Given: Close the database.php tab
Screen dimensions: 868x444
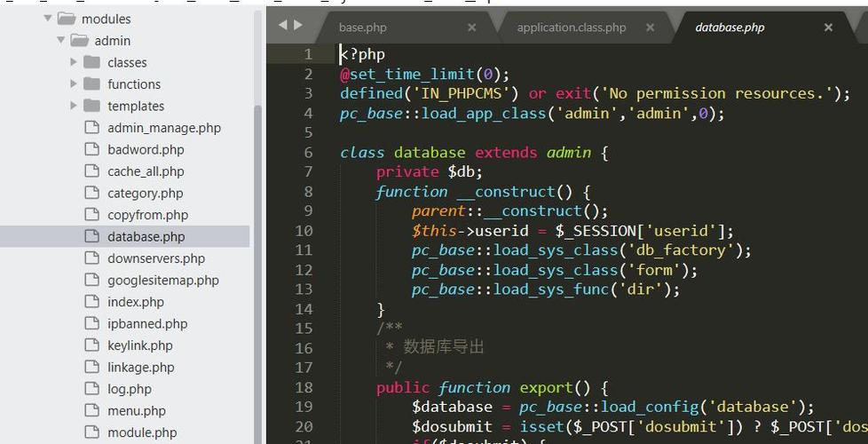Looking at the screenshot, I should point(828,28).
